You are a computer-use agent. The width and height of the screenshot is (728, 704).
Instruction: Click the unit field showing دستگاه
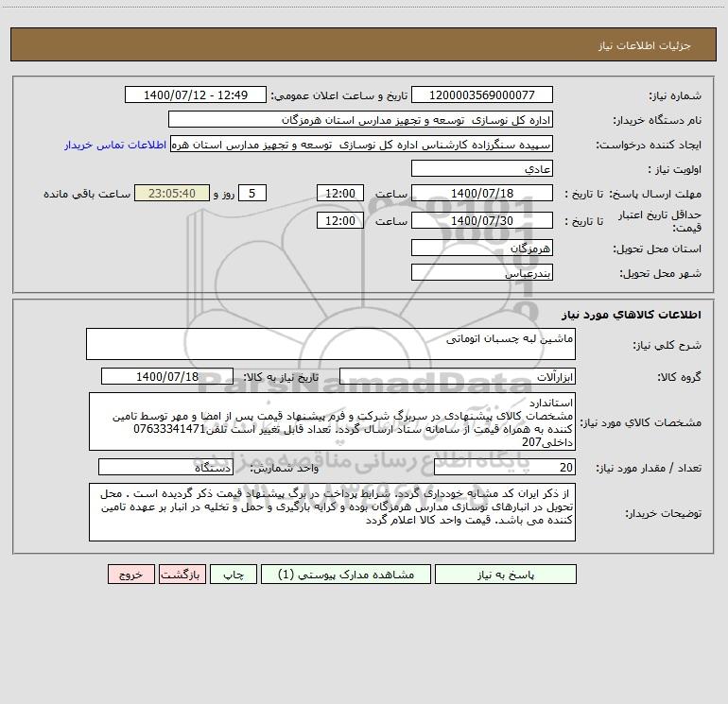165,467
